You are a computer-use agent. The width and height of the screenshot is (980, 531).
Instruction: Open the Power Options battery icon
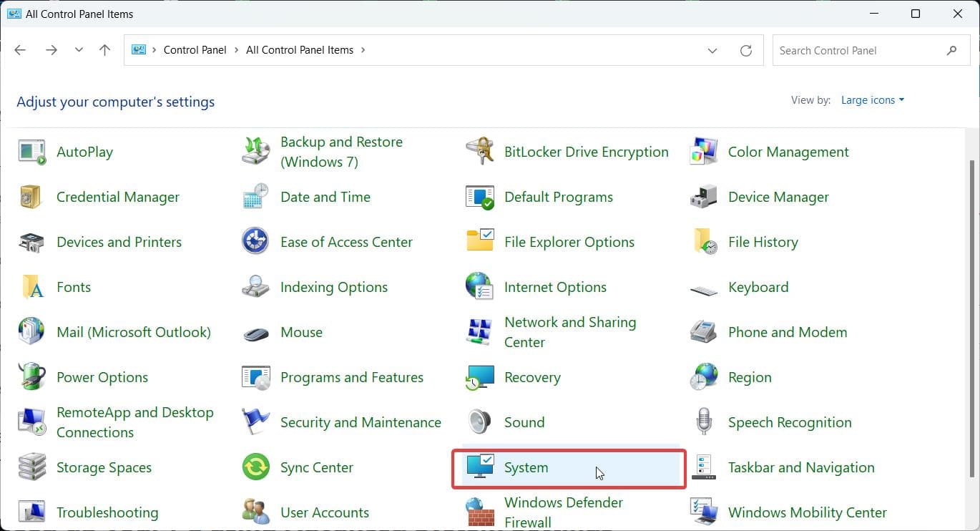(x=31, y=377)
